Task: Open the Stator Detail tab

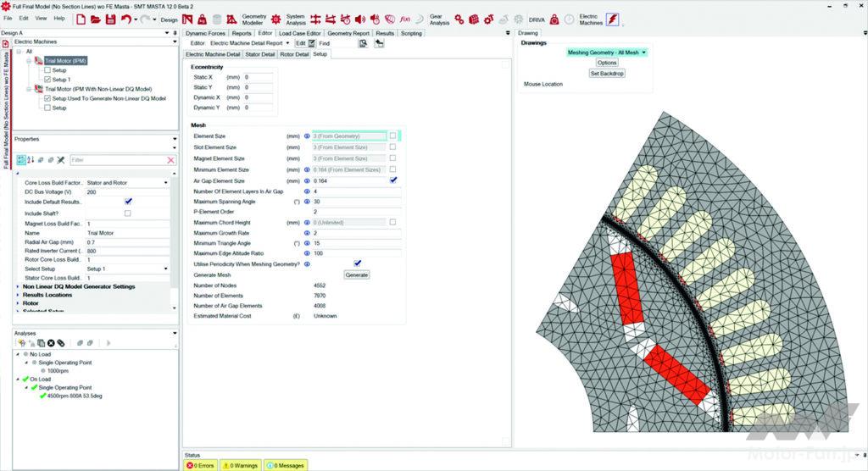Action: (x=260, y=54)
